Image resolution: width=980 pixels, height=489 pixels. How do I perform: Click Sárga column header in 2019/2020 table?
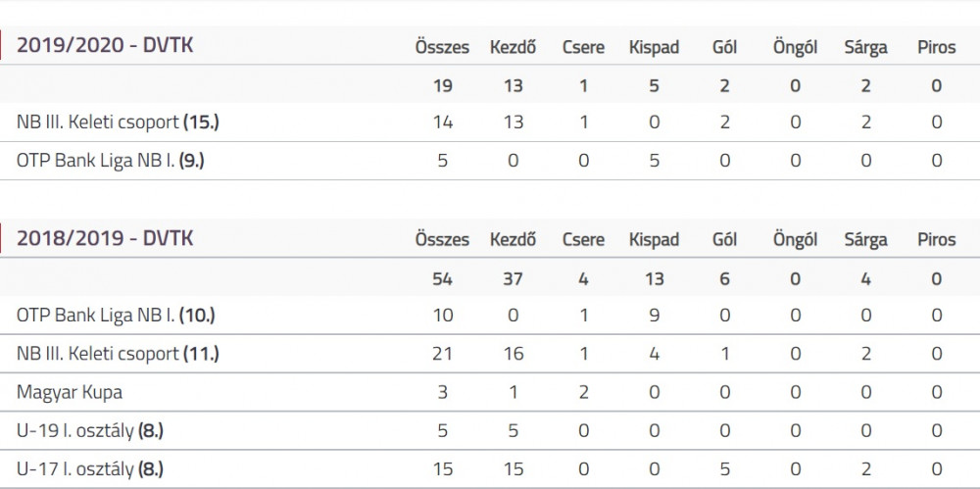point(865,47)
